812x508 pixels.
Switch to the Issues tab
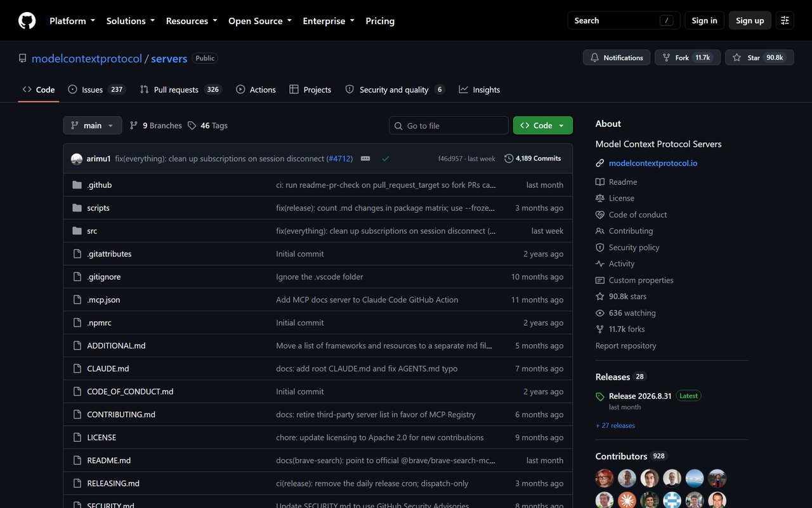(96, 90)
